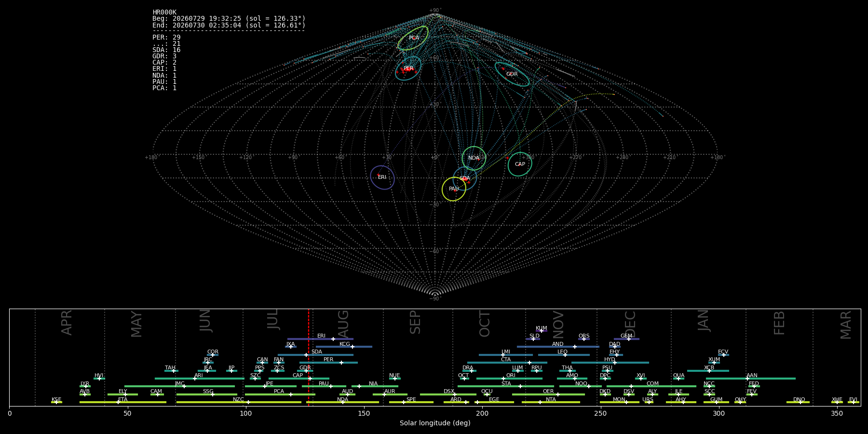Click the SPE shower label in the timeline

click(x=411, y=400)
